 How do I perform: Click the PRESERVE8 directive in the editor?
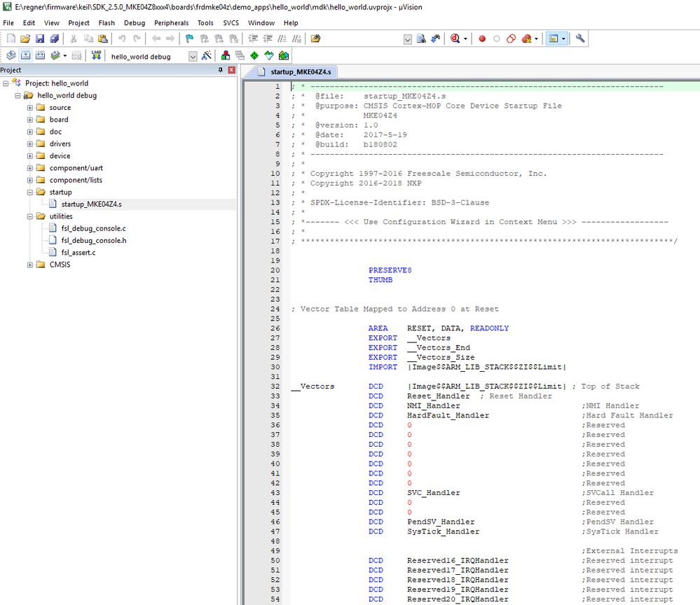[x=390, y=270]
